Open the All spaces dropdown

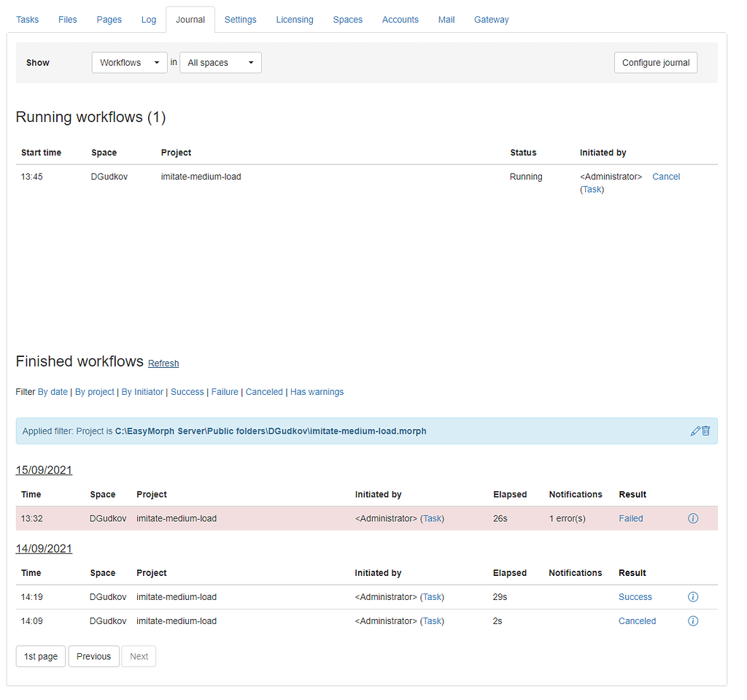pos(220,63)
